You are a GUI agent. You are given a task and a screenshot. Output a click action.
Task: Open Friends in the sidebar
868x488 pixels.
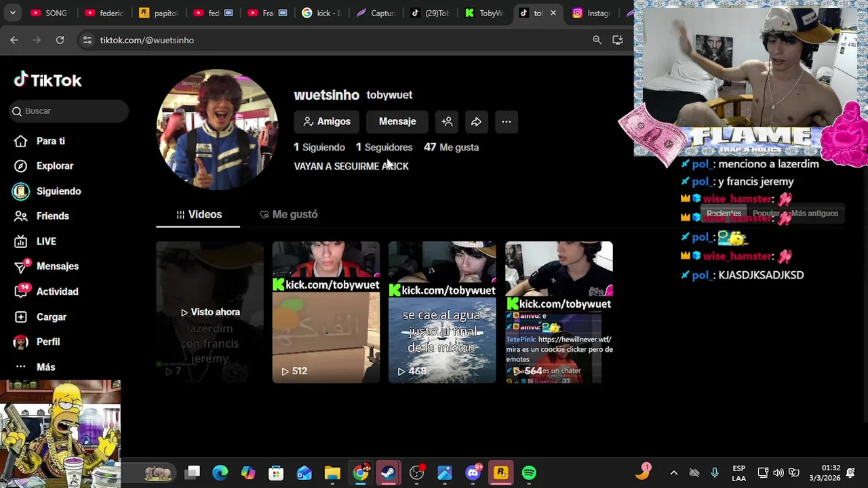42,216
